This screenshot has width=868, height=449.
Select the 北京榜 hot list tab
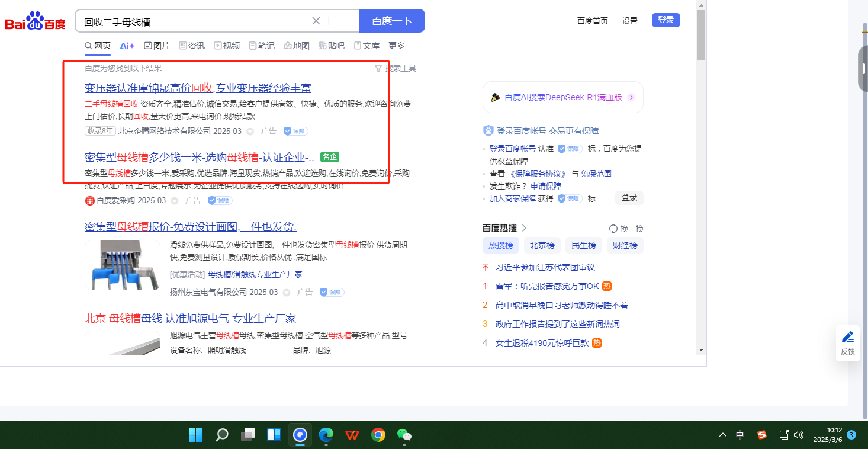tap(542, 245)
